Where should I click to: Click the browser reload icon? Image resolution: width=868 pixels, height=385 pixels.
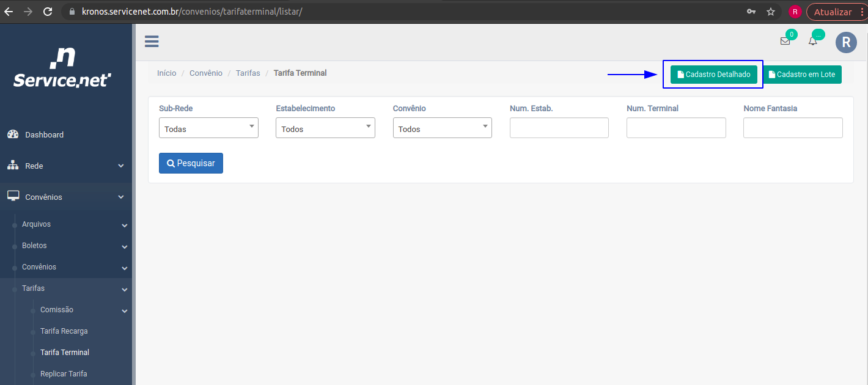click(x=48, y=12)
